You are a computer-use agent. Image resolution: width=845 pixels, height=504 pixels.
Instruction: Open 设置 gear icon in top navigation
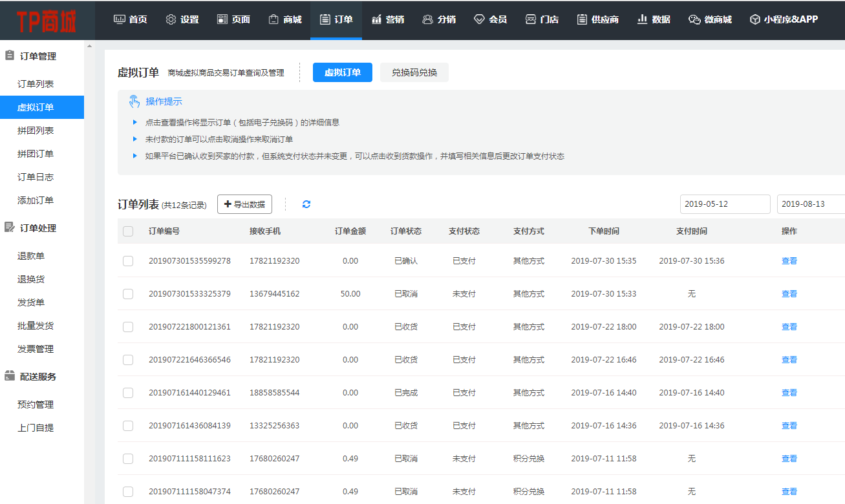pos(171,19)
